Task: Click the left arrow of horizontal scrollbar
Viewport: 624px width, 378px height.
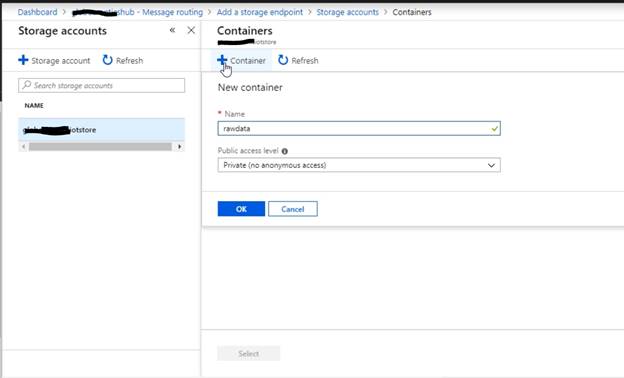Action: pos(23,147)
